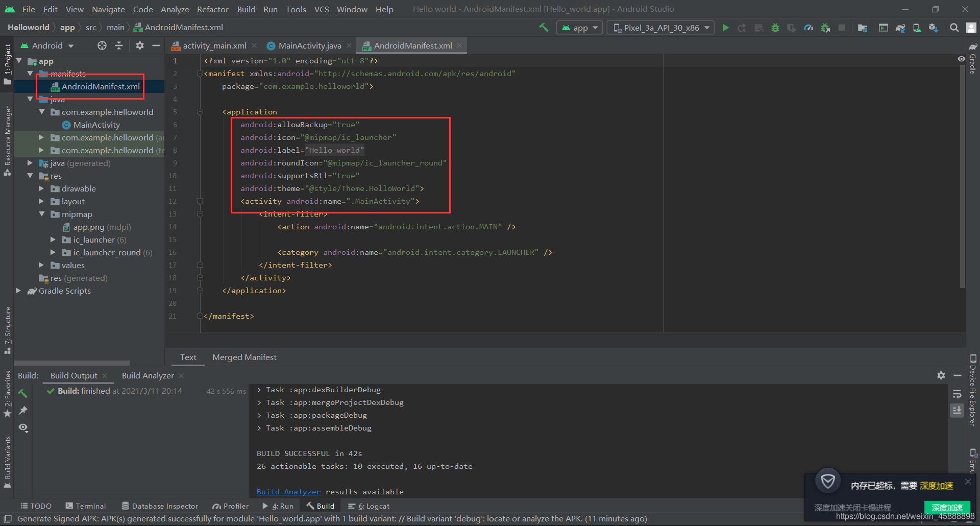980x526 pixels.
Task: Click the Search Everywhere magnifier icon
Action: [954, 28]
